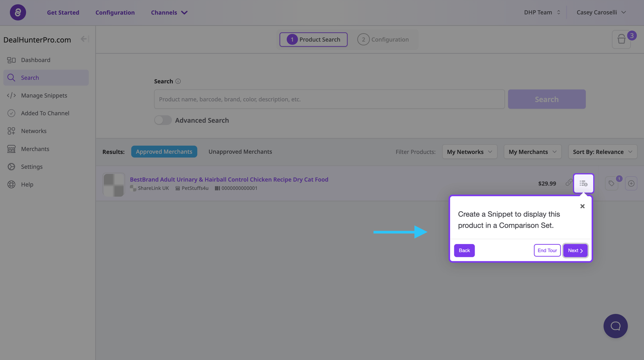This screenshot has height=360, width=644.
Task: Click the price tag icon with badge
Action: (611, 184)
